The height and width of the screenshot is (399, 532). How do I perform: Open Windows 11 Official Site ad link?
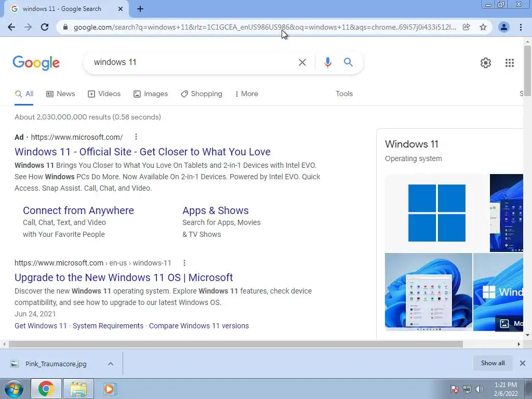coord(142,152)
